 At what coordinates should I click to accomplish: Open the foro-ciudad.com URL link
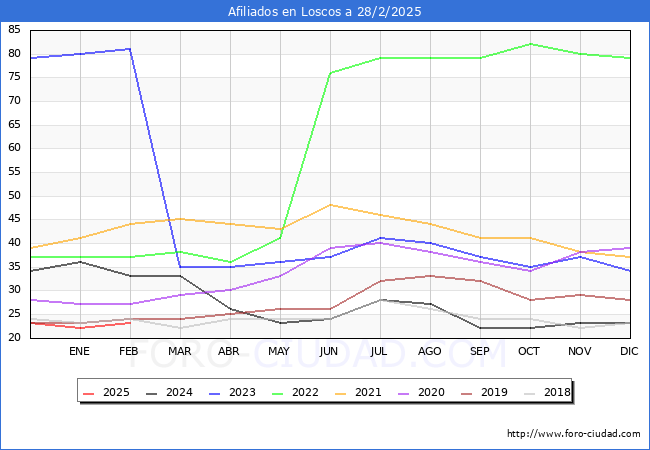click(x=574, y=434)
